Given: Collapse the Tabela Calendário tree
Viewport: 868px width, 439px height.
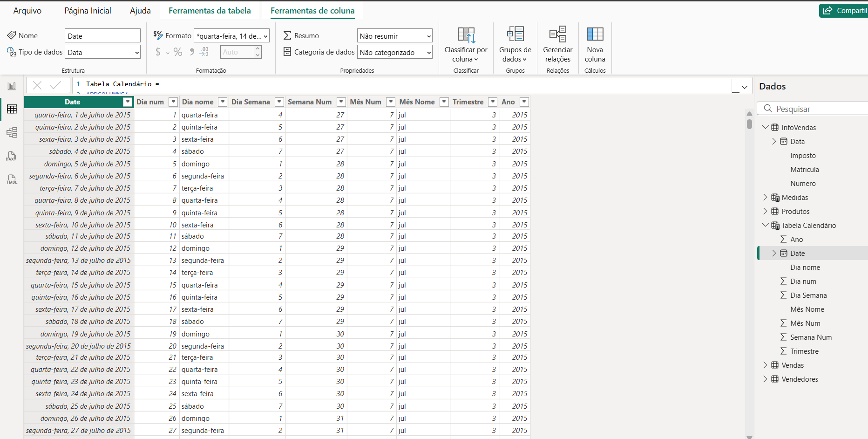Looking at the screenshot, I should [765, 225].
